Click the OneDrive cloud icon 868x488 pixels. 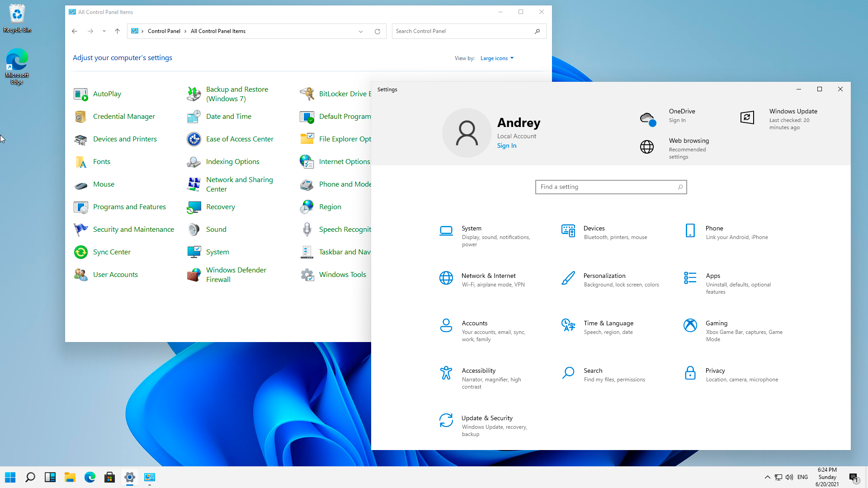point(647,119)
